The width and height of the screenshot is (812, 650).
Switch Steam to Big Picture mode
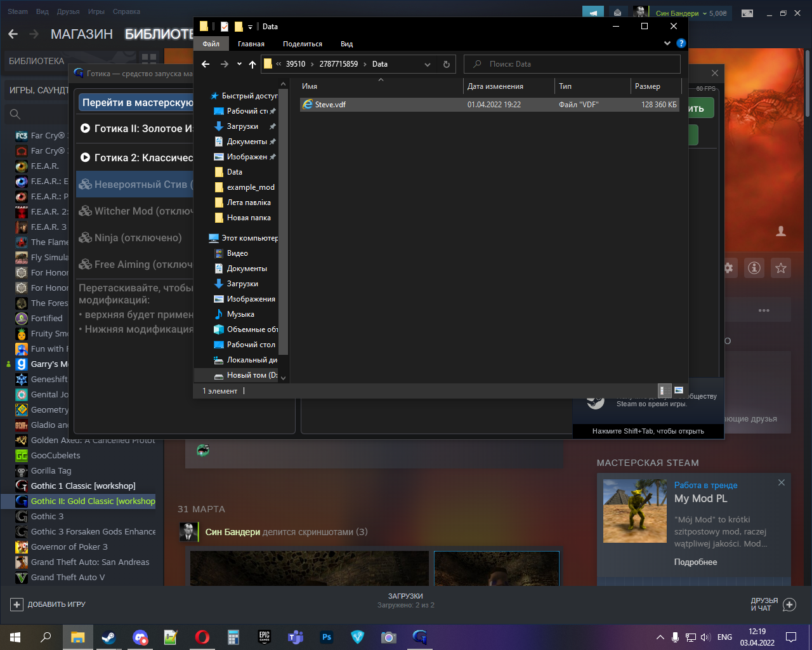(x=747, y=13)
